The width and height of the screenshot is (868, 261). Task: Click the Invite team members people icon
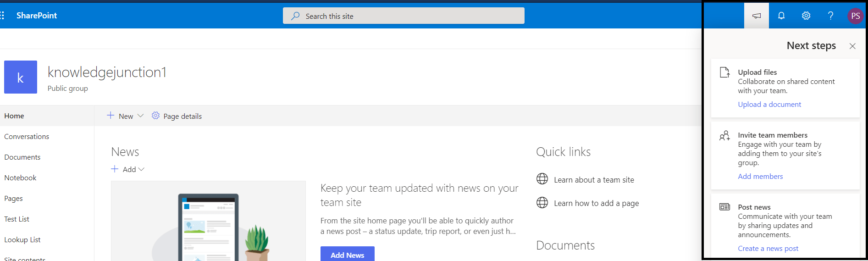coord(724,136)
